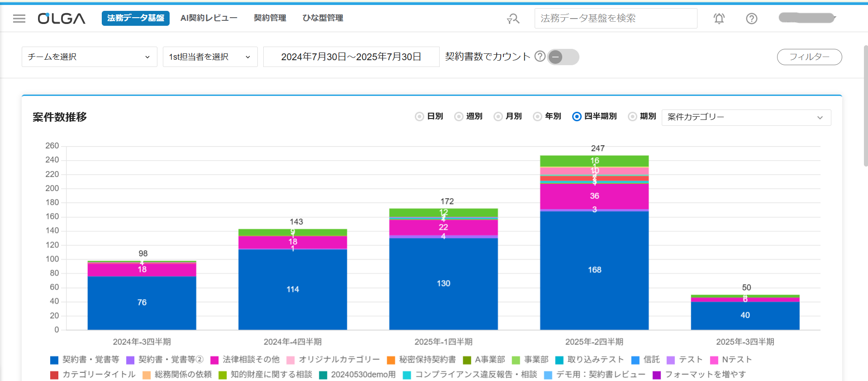Toggle 20240530demo用 legend entry
The image size is (868, 381).
[357, 375]
